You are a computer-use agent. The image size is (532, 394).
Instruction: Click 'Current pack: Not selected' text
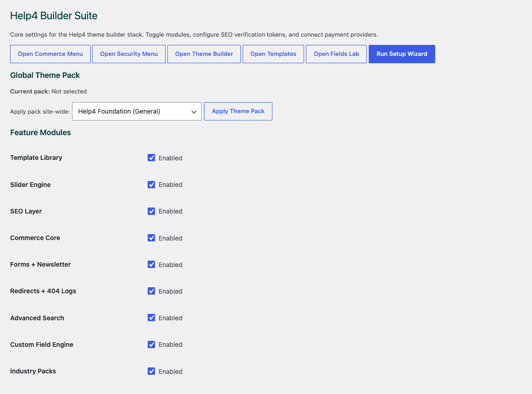[x=49, y=91]
